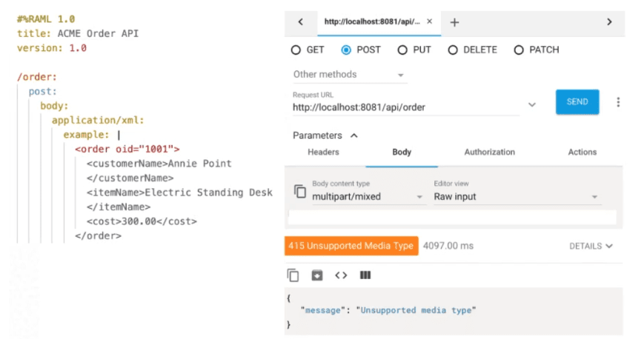Switch to the Authorization tab

coord(489,152)
